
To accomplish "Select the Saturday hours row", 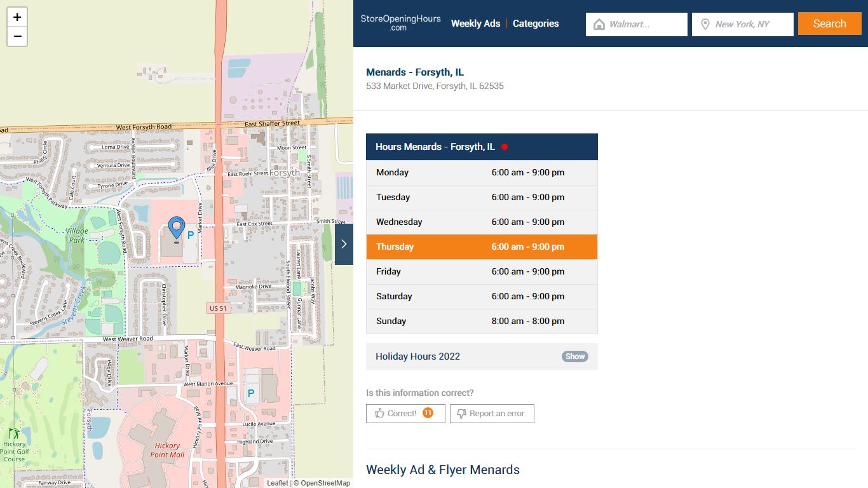I will tap(482, 297).
